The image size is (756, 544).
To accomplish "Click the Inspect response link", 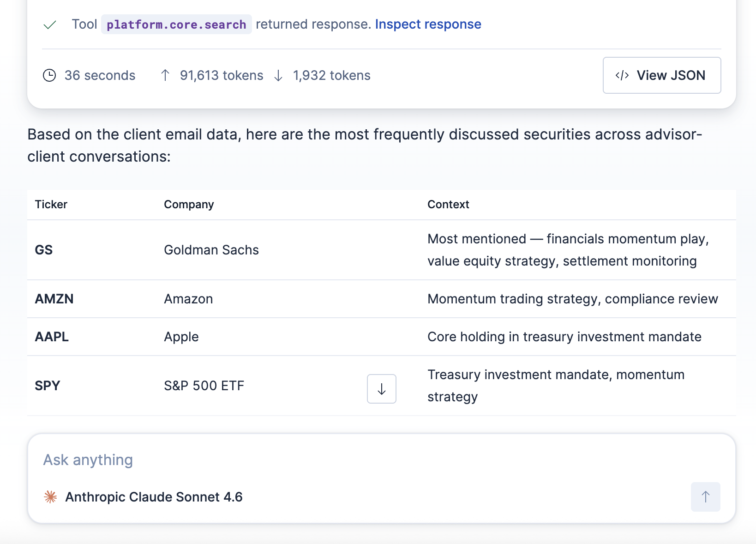I will (x=428, y=24).
